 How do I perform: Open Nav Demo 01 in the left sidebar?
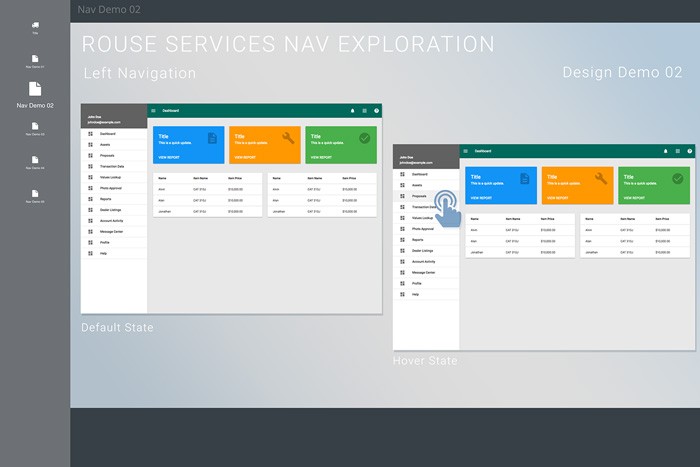[x=35, y=58]
